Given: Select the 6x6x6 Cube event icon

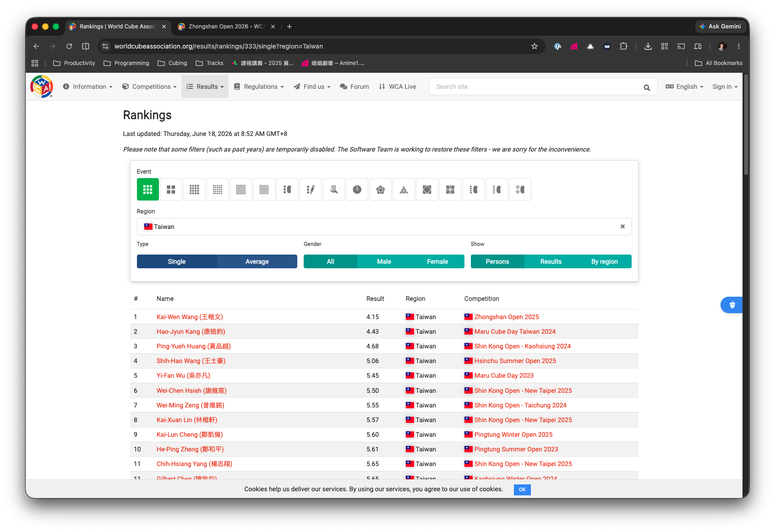Looking at the screenshot, I should (x=241, y=190).
